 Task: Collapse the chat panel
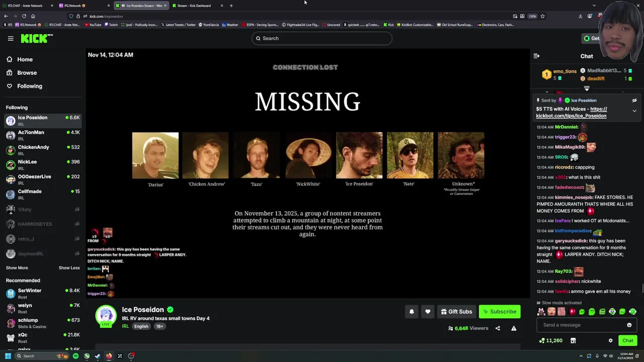click(x=536, y=56)
